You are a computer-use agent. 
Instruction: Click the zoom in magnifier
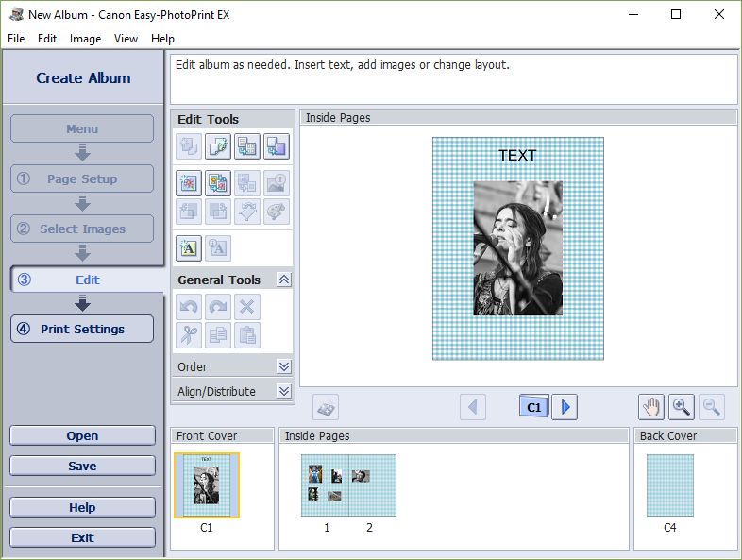(x=682, y=407)
